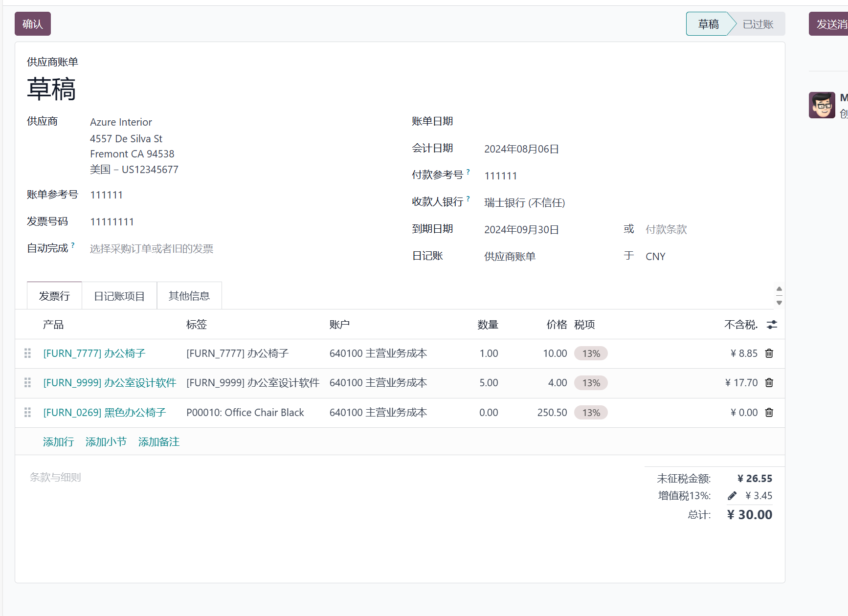Switch to 日记账项目 tab
Image resolution: width=848 pixels, height=616 pixels.
pyautogui.click(x=119, y=296)
